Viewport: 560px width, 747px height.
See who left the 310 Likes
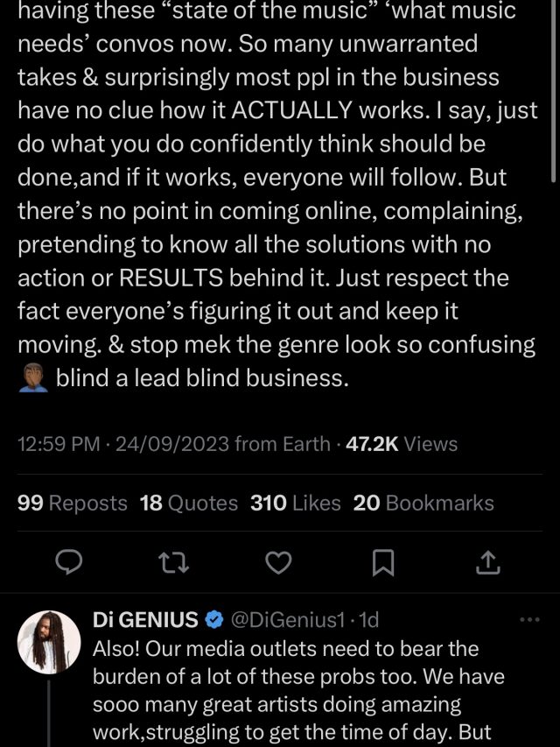coord(295,504)
